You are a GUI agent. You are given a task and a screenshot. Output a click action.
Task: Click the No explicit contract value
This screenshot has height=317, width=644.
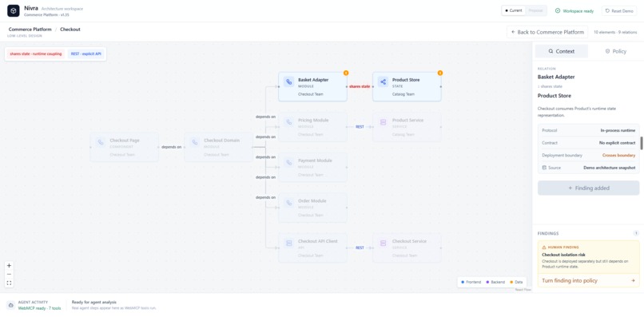[x=618, y=143]
